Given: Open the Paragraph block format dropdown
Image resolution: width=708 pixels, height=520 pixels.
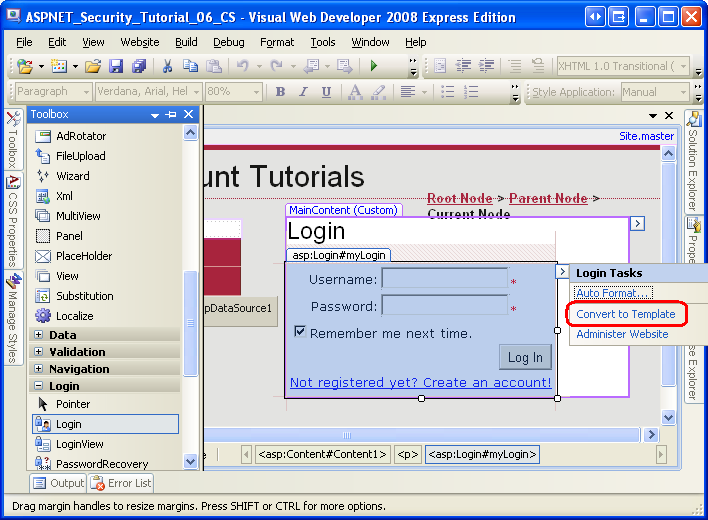Looking at the screenshot, I should (x=86, y=92).
